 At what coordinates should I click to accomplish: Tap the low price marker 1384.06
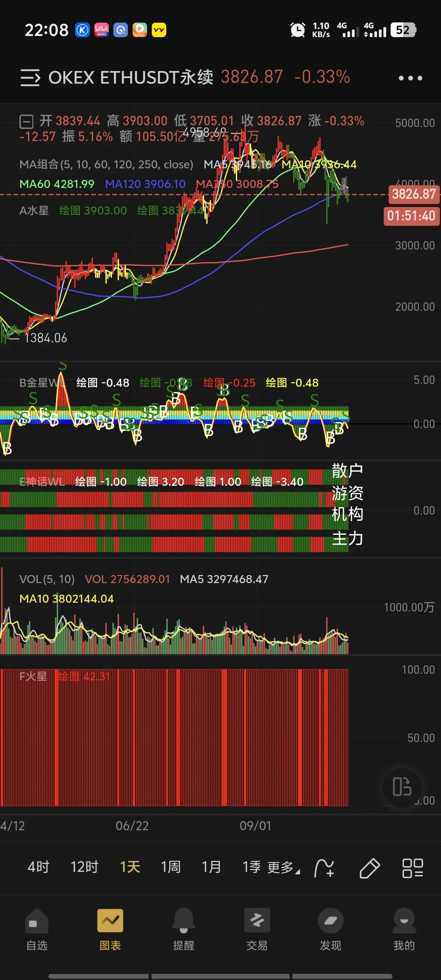click(45, 338)
